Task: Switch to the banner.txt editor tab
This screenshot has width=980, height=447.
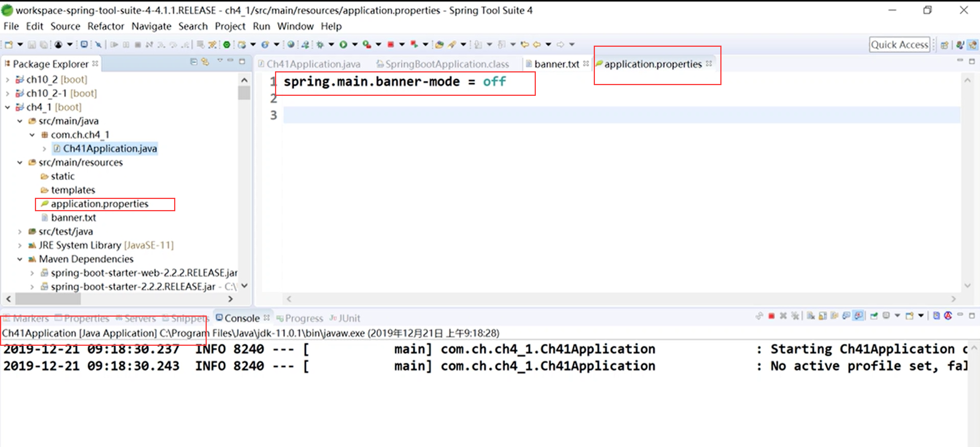Action: point(556,64)
